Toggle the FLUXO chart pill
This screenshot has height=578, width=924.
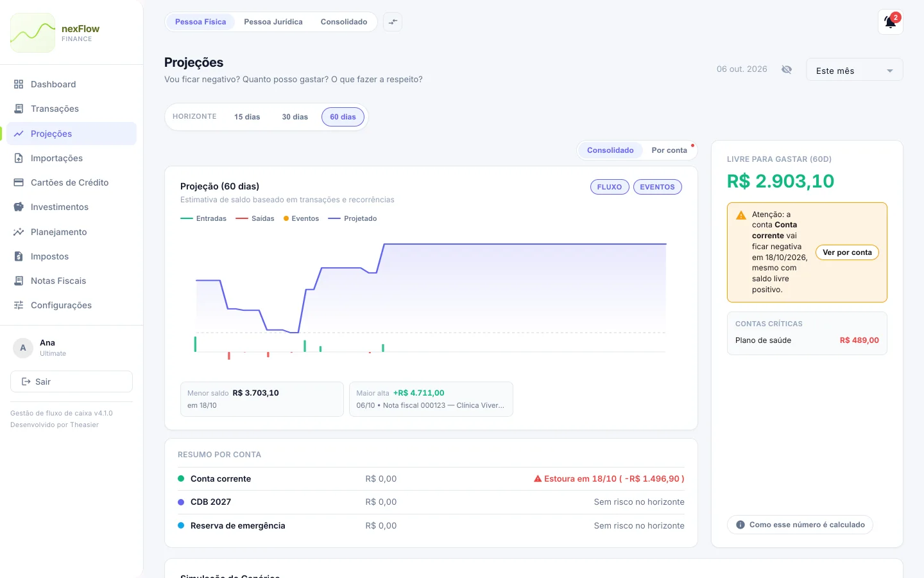[610, 187]
